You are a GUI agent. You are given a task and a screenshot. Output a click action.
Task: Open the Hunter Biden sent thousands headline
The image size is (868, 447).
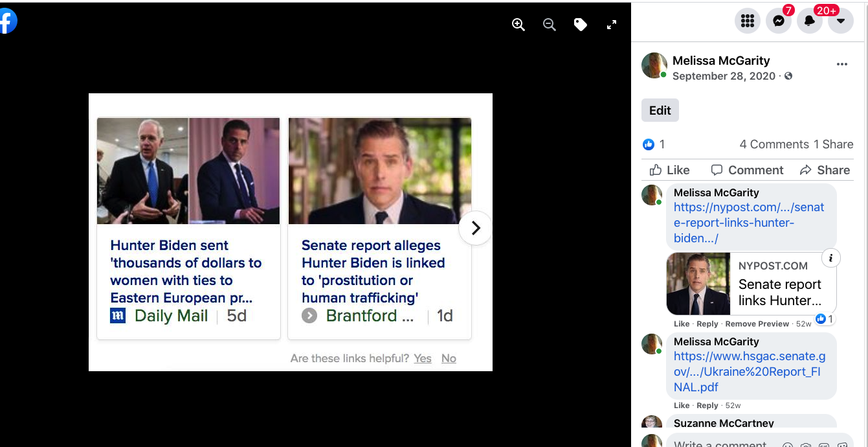point(186,271)
